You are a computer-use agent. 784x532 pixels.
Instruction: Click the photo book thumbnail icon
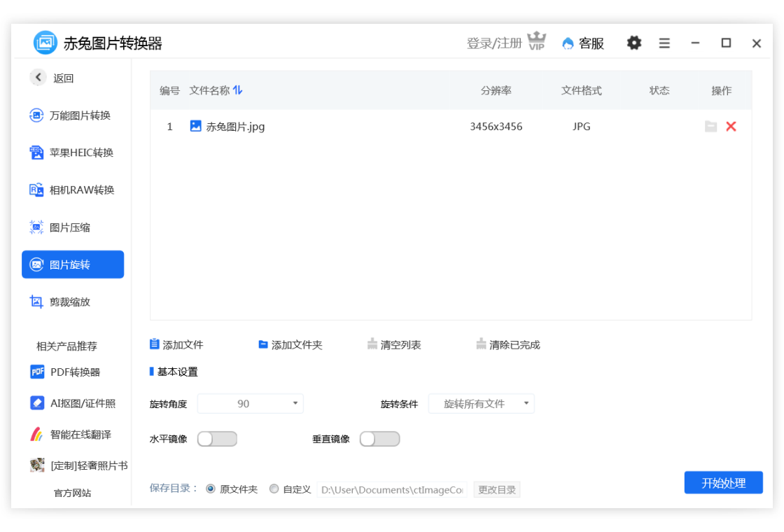37,465
